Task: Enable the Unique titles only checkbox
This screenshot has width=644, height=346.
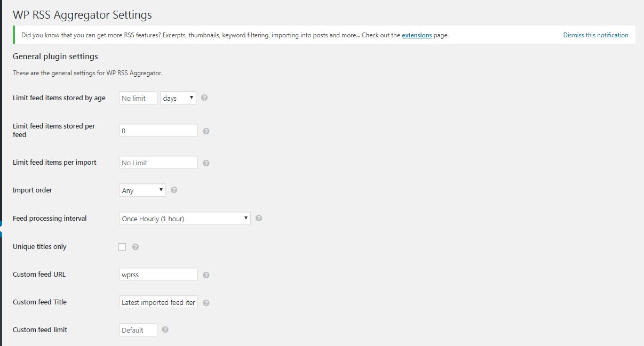Action: coord(122,247)
